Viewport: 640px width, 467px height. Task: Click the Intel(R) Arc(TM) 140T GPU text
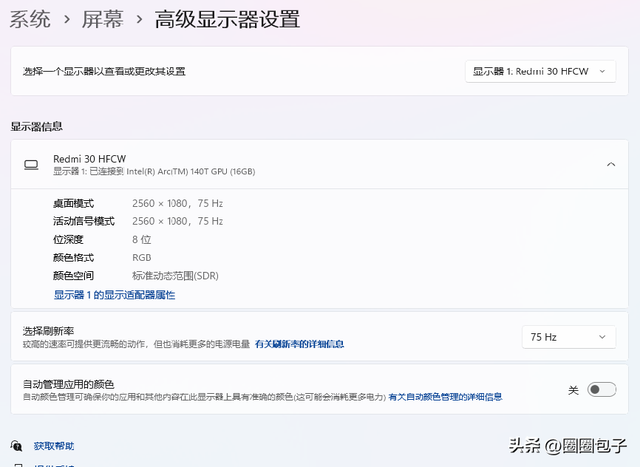click(x=191, y=172)
